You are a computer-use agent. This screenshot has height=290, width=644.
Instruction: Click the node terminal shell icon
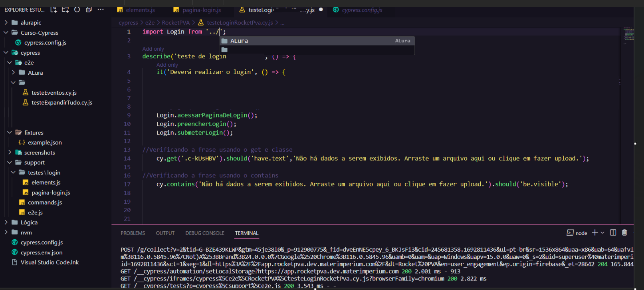(x=570, y=233)
